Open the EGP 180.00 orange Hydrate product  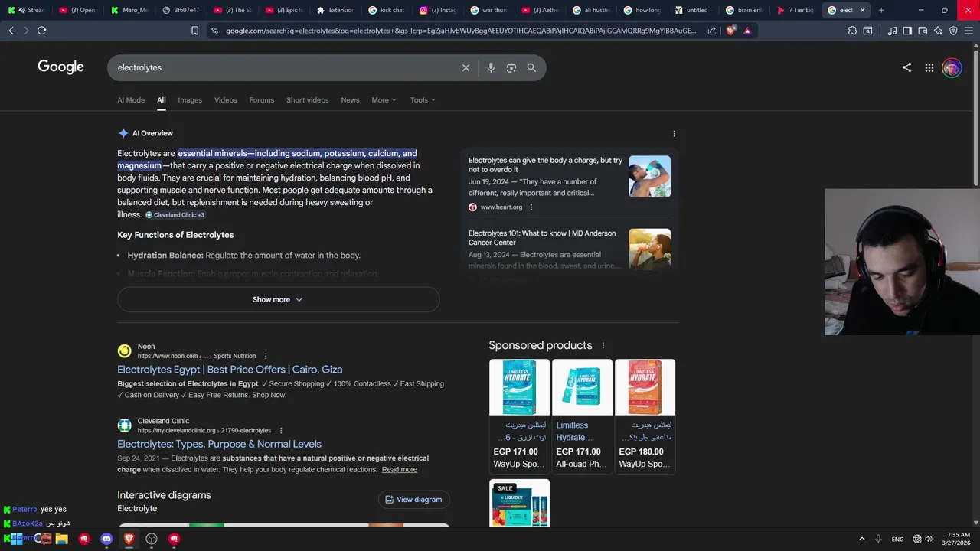(x=645, y=417)
